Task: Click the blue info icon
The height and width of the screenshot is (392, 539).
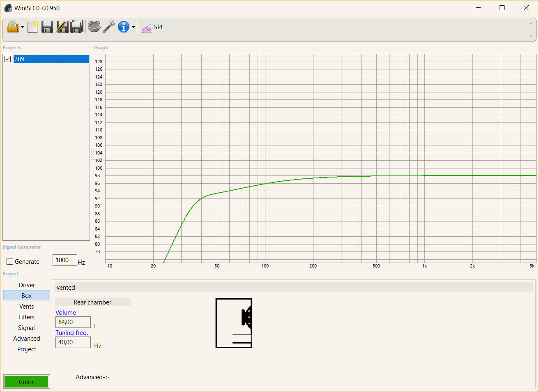Action: pyautogui.click(x=123, y=27)
